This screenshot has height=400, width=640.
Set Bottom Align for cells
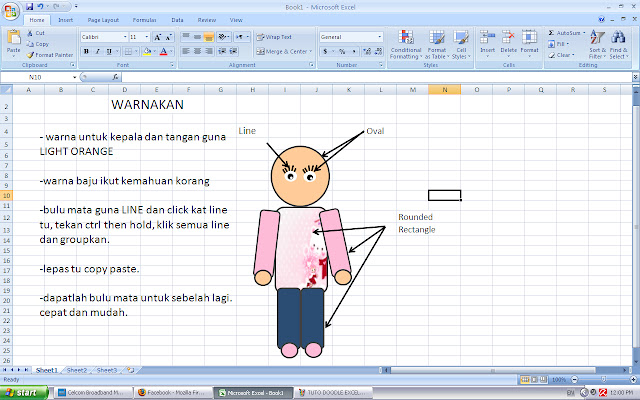tap(209, 37)
